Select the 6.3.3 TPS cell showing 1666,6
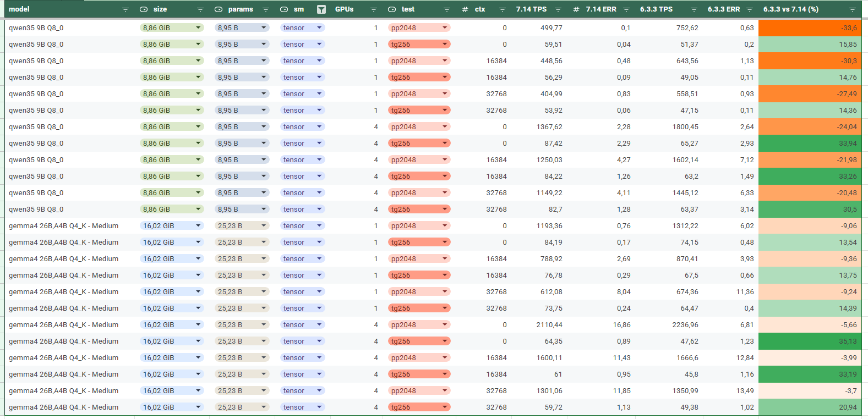 coord(669,357)
